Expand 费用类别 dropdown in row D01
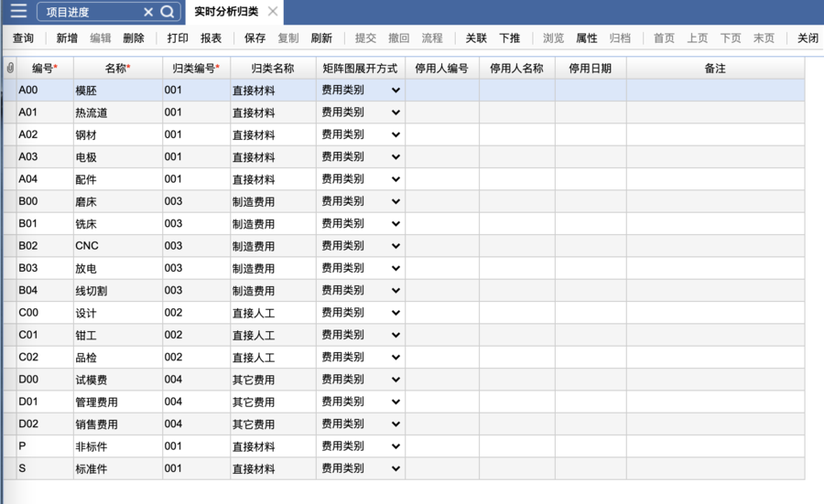This screenshot has width=824, height=504. click(396, 402)
